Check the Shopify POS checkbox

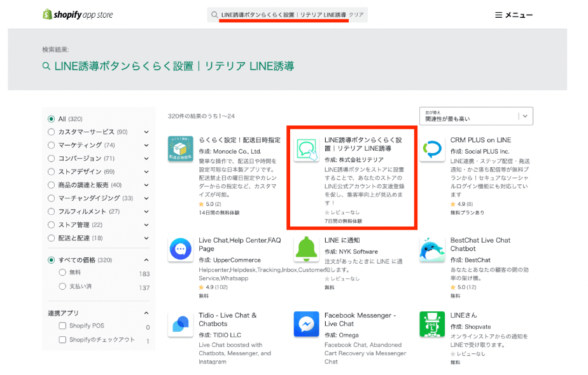point(62,325)
